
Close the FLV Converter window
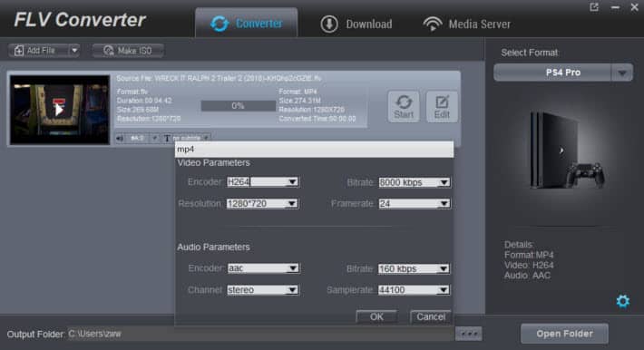634,7
